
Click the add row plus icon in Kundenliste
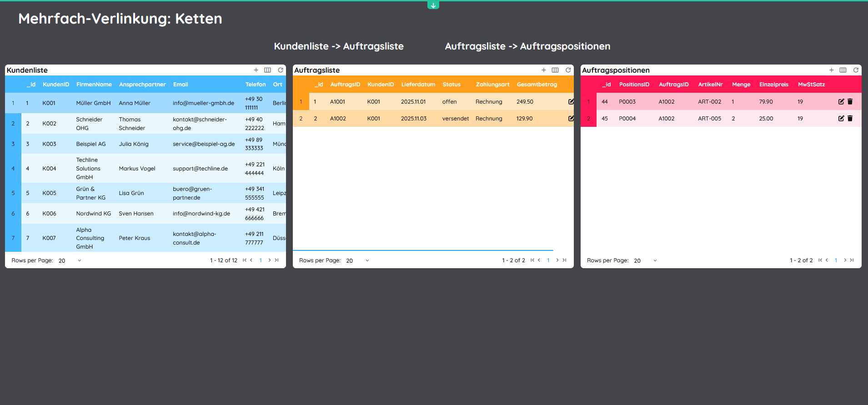point(256,70)
